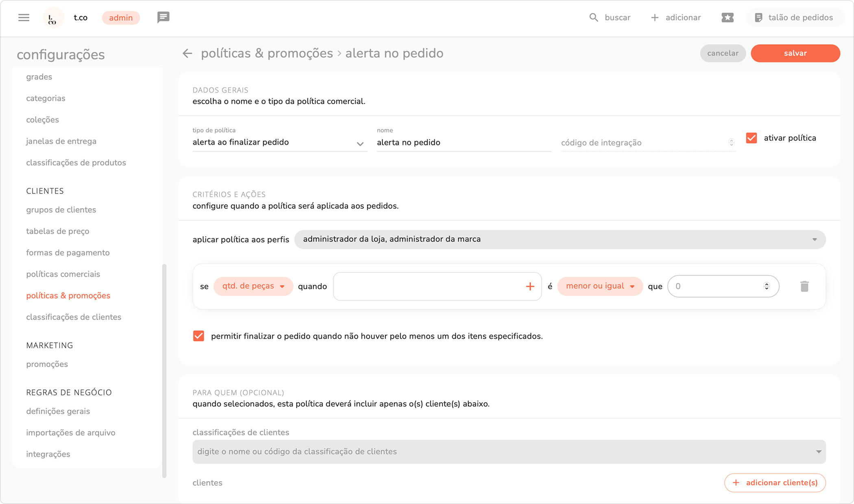Expand aplicar política aos perfis dropdown
This screenshot has width=854, height=504.
[560, 239]
